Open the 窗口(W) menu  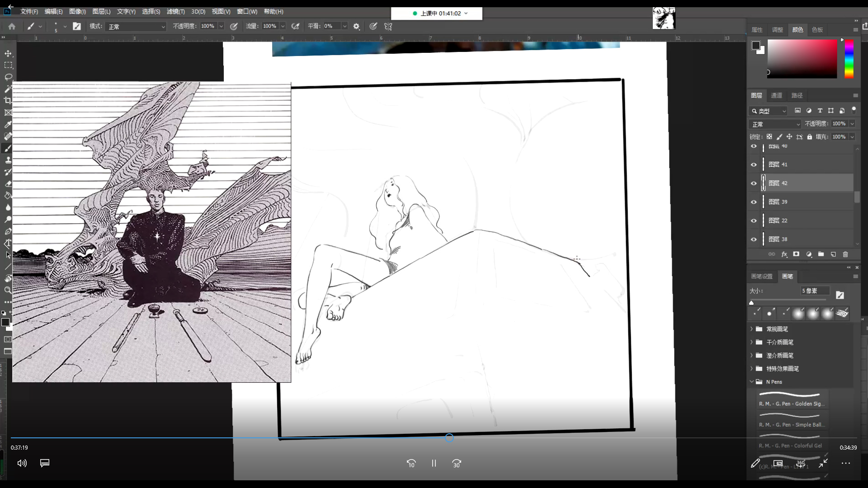click(247, 12)
